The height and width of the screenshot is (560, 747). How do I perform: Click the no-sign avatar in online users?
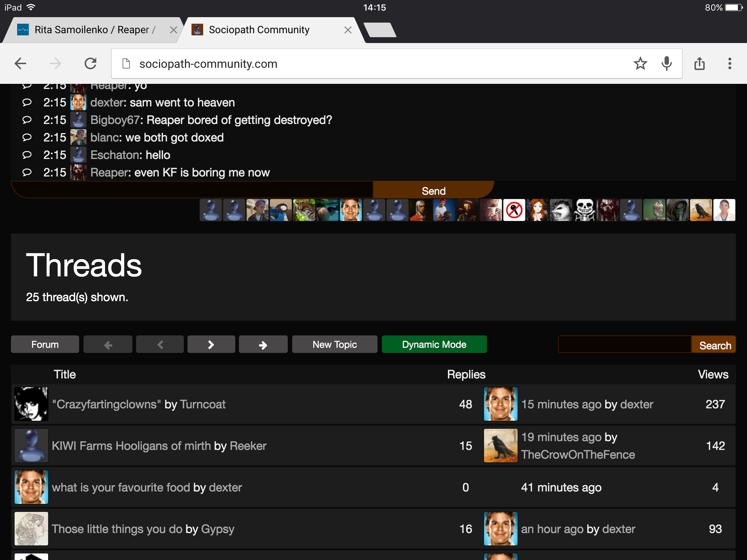514,210
